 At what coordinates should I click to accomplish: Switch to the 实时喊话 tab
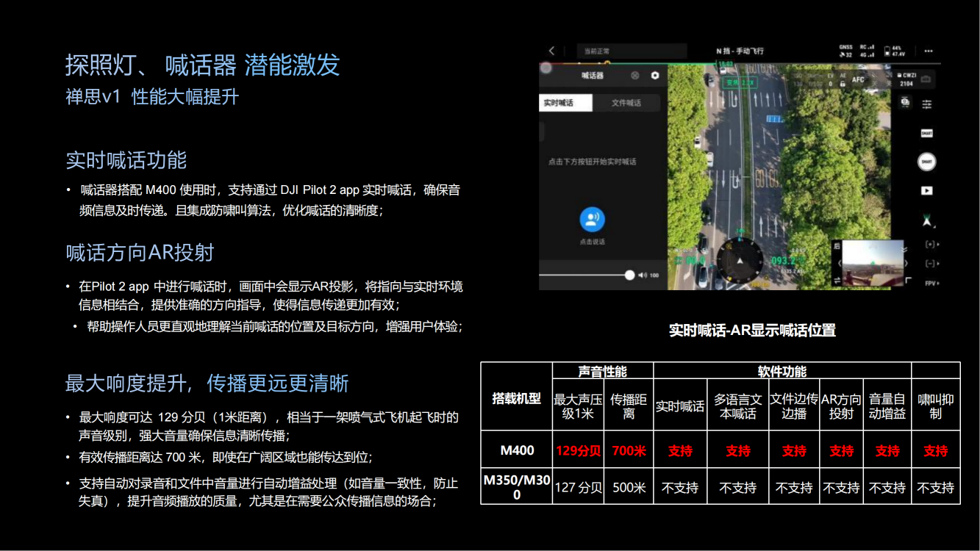coord(565,104)
